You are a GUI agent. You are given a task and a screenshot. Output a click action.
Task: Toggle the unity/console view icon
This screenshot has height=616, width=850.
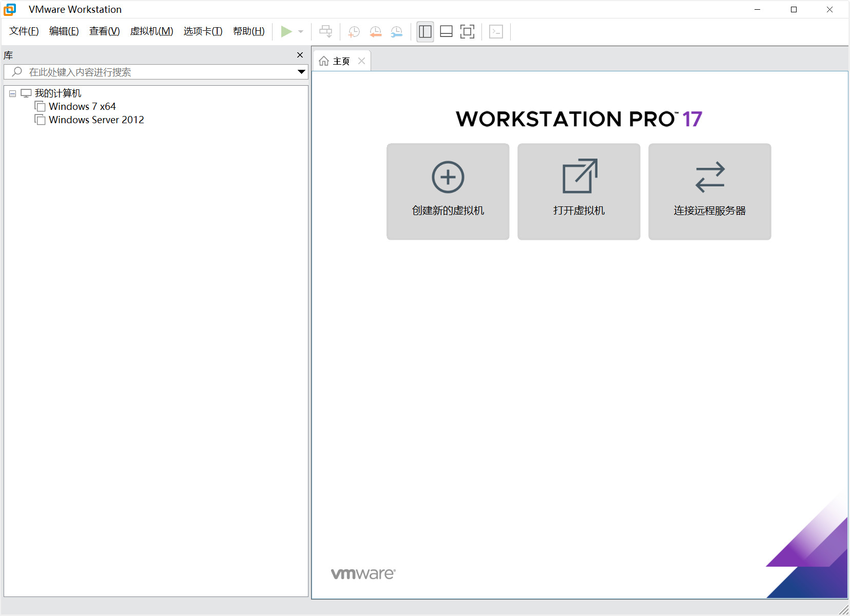click(496, 31)
